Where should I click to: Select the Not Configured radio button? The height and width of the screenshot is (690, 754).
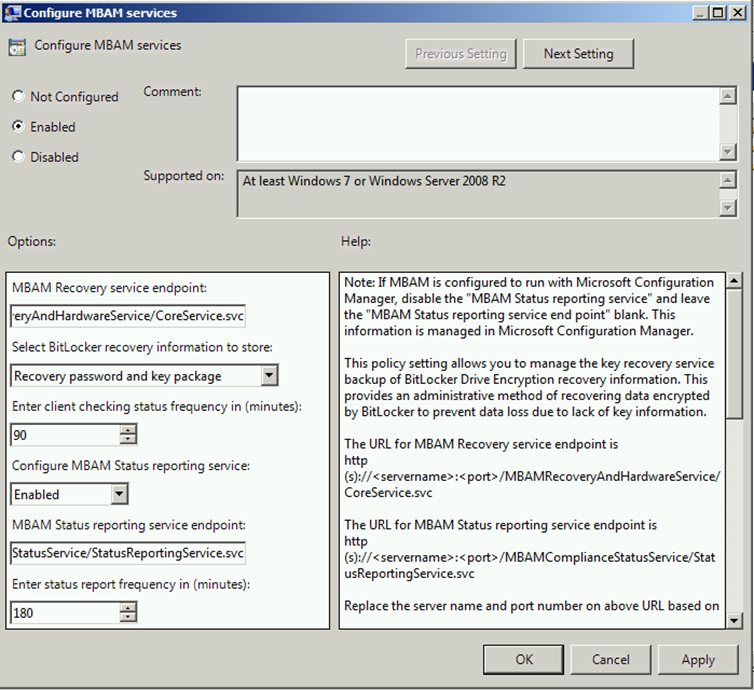click(18, 96)
